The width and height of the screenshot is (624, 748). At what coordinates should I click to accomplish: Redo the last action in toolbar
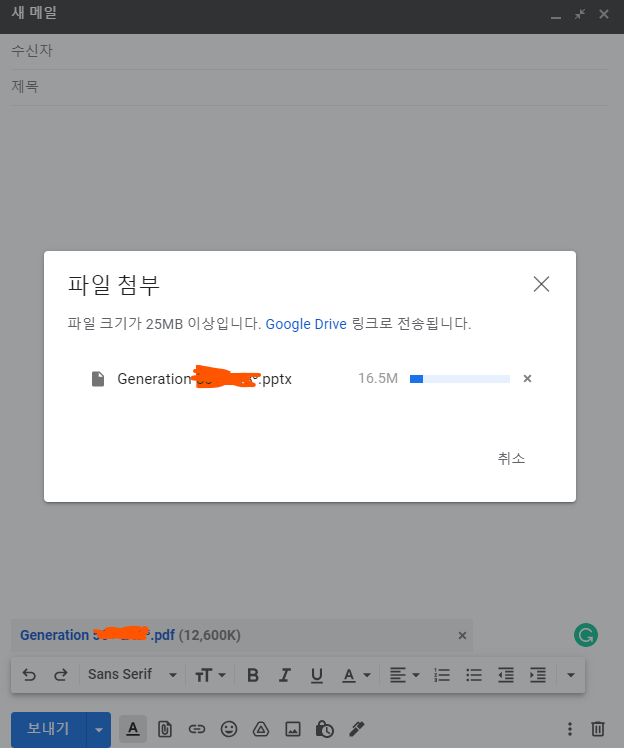click(61, 675)
